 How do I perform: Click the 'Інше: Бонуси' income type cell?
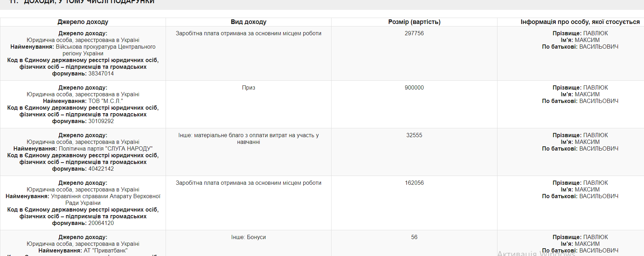(249, 237)
